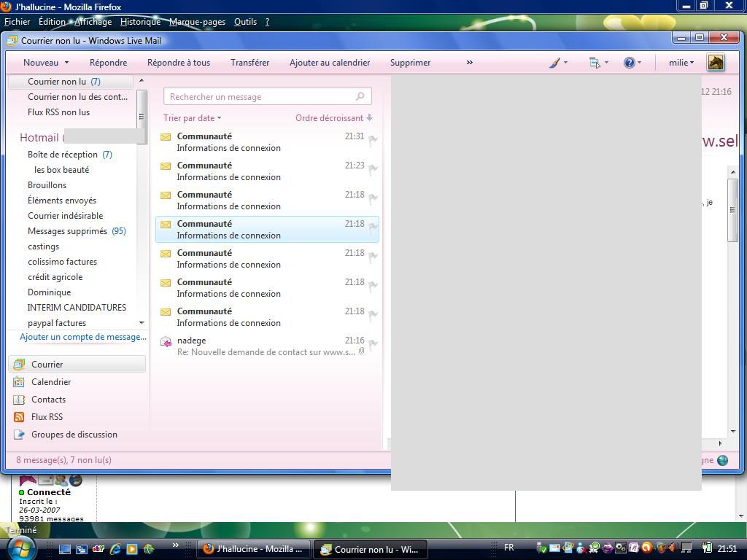Open the Marque-pages menu in Firefox
The width and height of the screenshot is (747, 560).
(x=197, y=22)
